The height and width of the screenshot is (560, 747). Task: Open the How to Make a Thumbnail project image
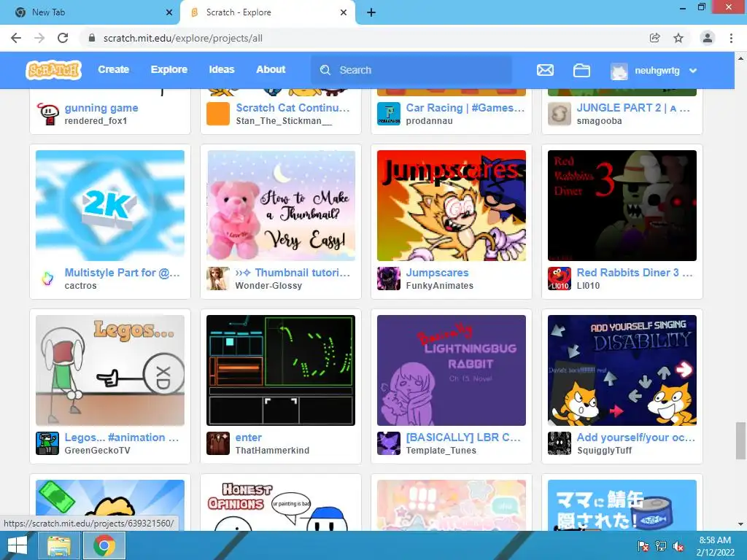pyautogui.click(x=281, y=206)
